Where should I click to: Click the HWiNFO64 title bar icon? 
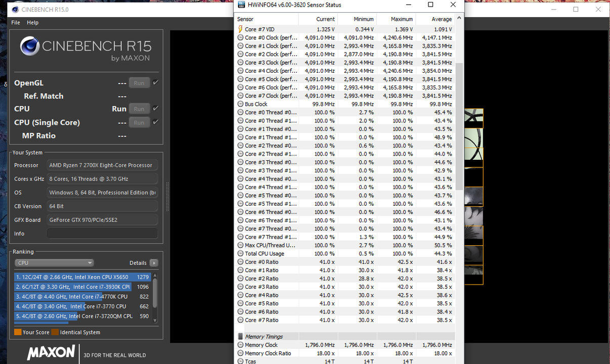[x=241, y=5]
